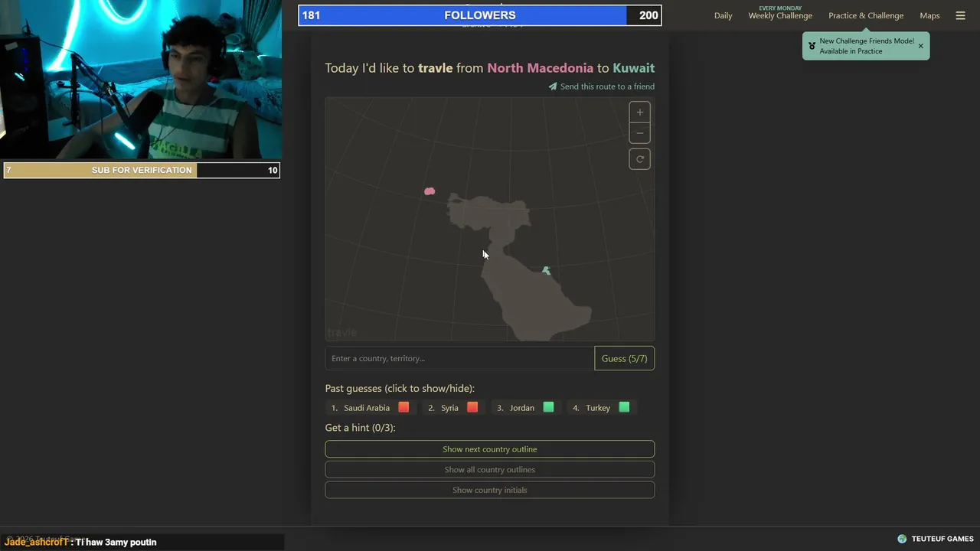Open the Maps page
The image size is (980, 551).
929,15
